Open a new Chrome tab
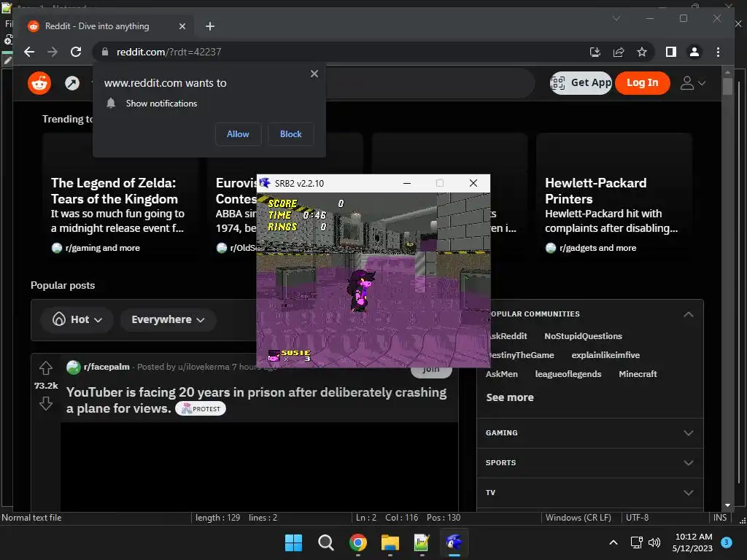The height and width of the screenshot is (560, 747). tap(209, 26)
